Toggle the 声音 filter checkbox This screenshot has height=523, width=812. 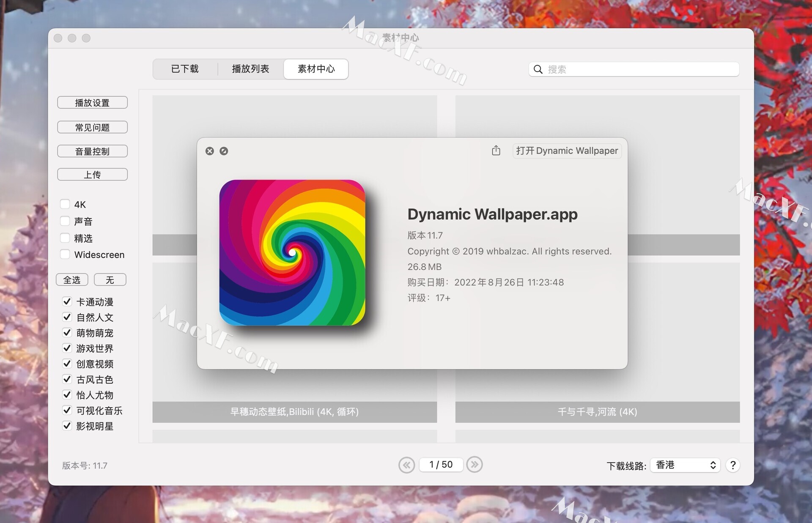coord(64,221)
